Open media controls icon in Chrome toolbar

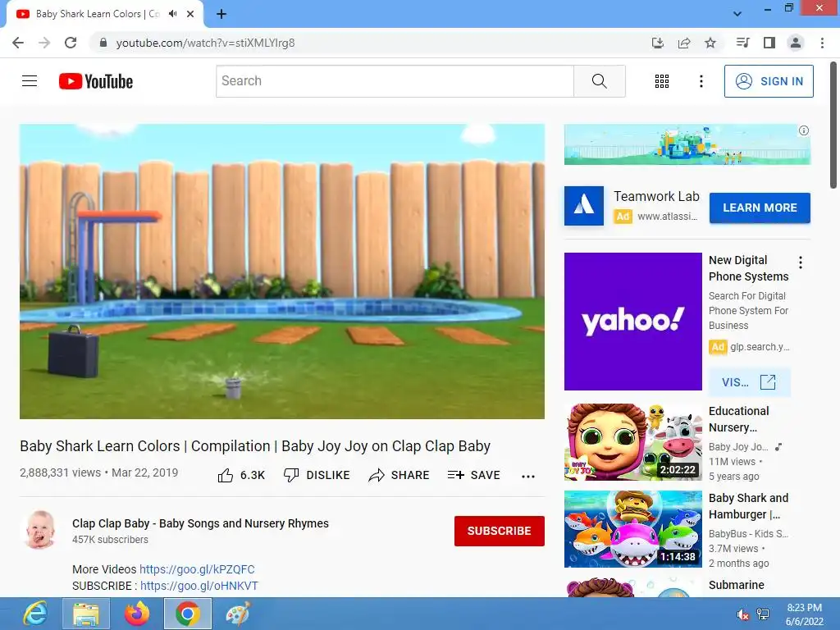742,43
